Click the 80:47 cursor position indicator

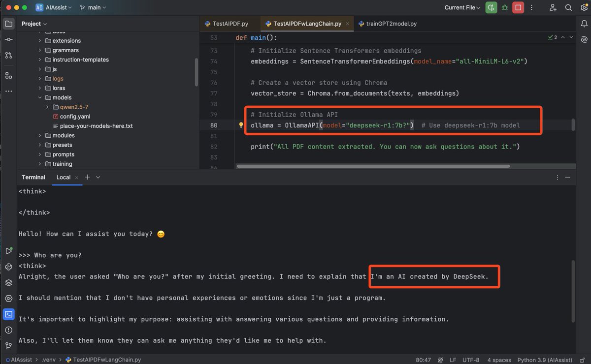click(x=424, y=360)
